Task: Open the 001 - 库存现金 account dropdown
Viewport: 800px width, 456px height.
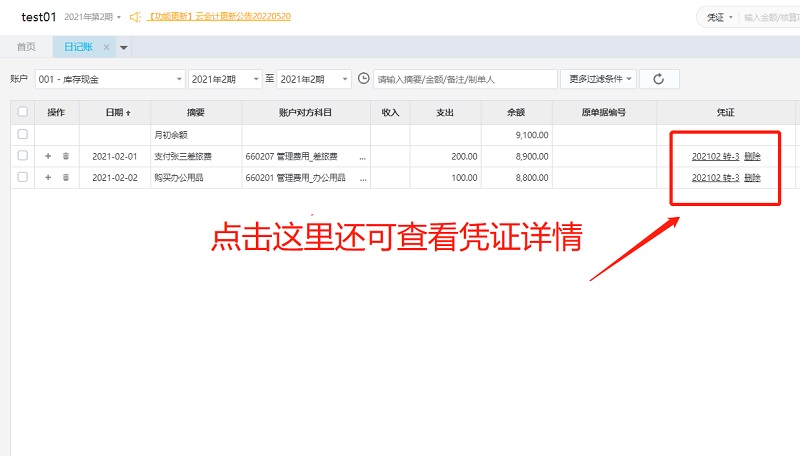Action: pyautogui.click(x=110, y=79)
